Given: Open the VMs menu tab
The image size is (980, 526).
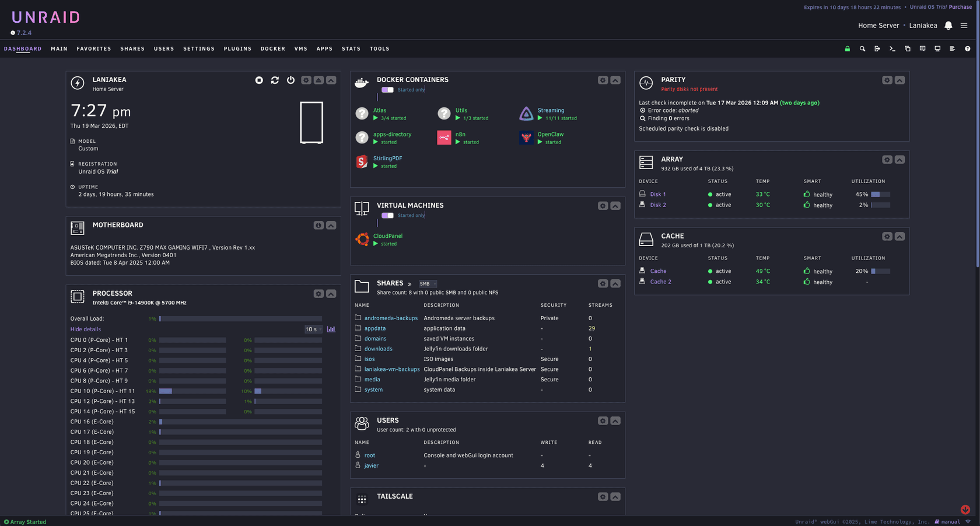Looking at the screenshot, I should click(301, 49).
